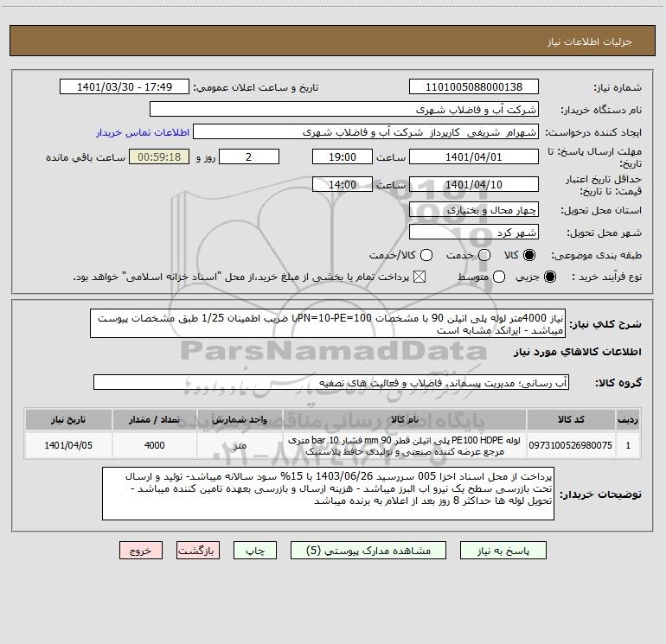666x644 pixels.
Task: Click the شرح کلی نیاز label
Action: coord(605,324)
